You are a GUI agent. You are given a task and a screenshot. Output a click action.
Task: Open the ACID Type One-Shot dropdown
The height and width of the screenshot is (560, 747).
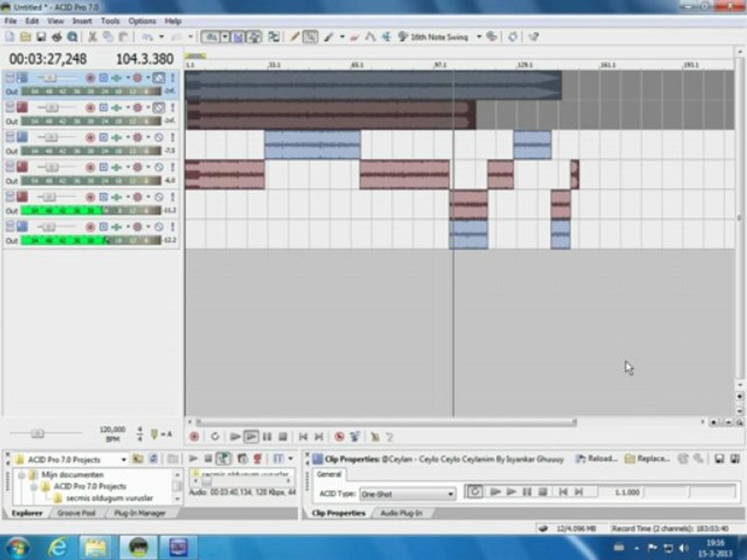(x=407, y=494)
